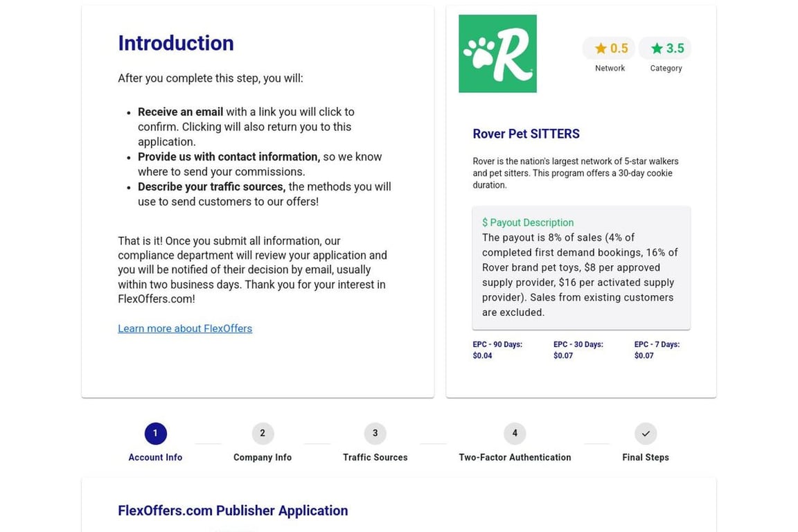Click the Introduction heading
This screenshot has height=532, width=798.
click(x=175, y=43)
